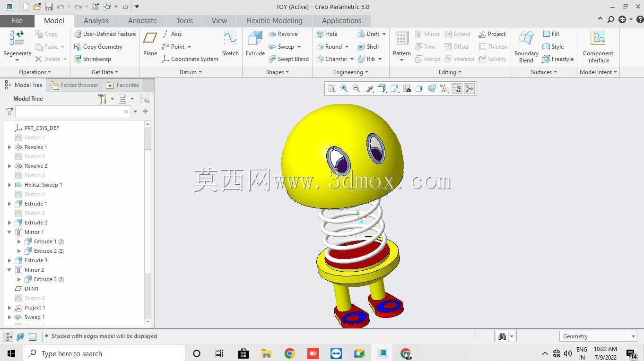Launch the Freestyle tool
Viewport: 644px width, 361px height.
pyautogui.click(x=558, y=59)
